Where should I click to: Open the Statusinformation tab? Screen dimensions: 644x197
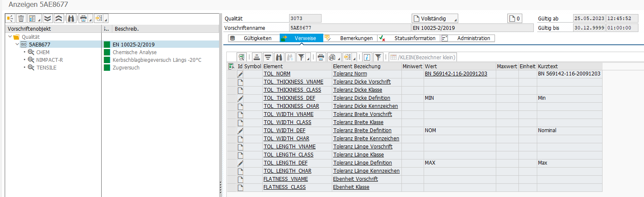click(415, 38)
